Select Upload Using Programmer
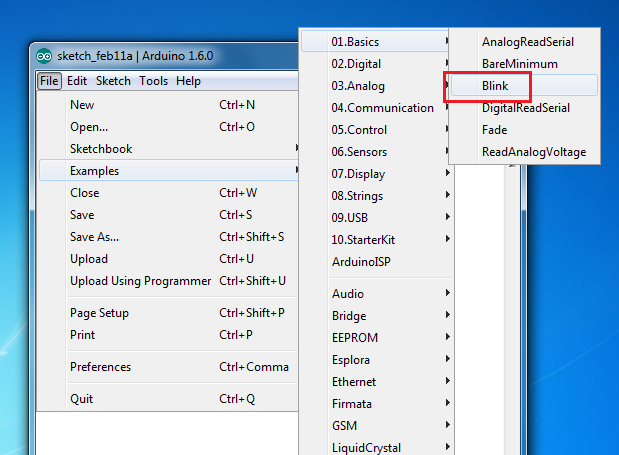The height and width of the screenshot is (455, 619). pyautogui.click(x=169, y=281)
